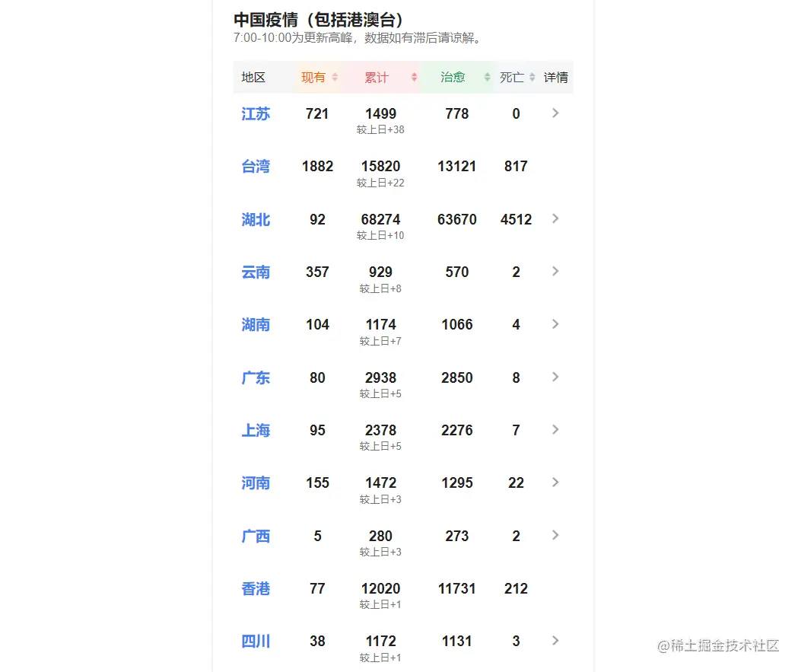Open the 广西 region name
This screenshot has width=798, height=672.
pyautogui.click(x=256, y=536)
